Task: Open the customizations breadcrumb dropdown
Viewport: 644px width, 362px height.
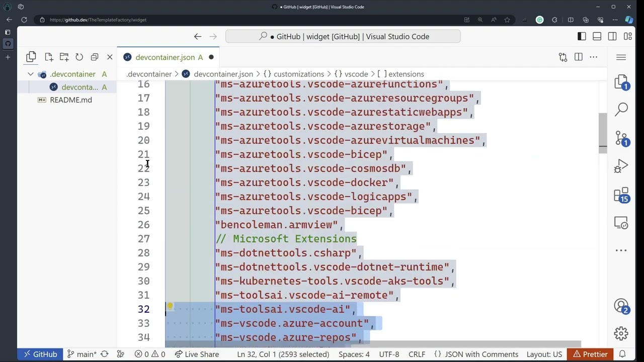Action: coord(293,74)
